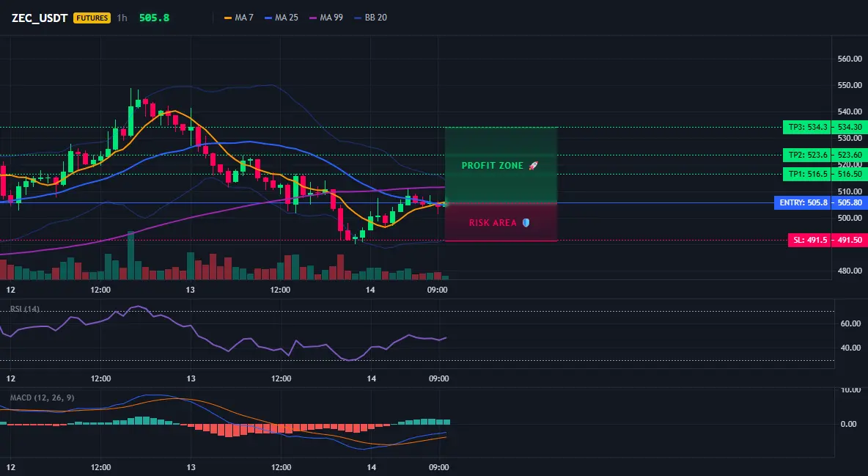Click the BB 20 legend entry
868x476 pixels.
tap(370, 18)
